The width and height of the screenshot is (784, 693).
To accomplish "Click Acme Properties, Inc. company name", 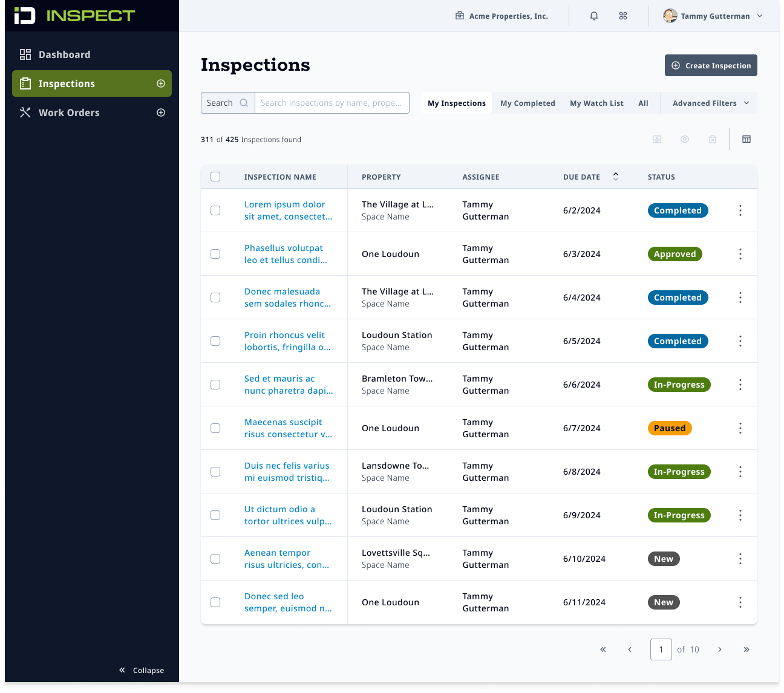I will (x=509, y=16).
